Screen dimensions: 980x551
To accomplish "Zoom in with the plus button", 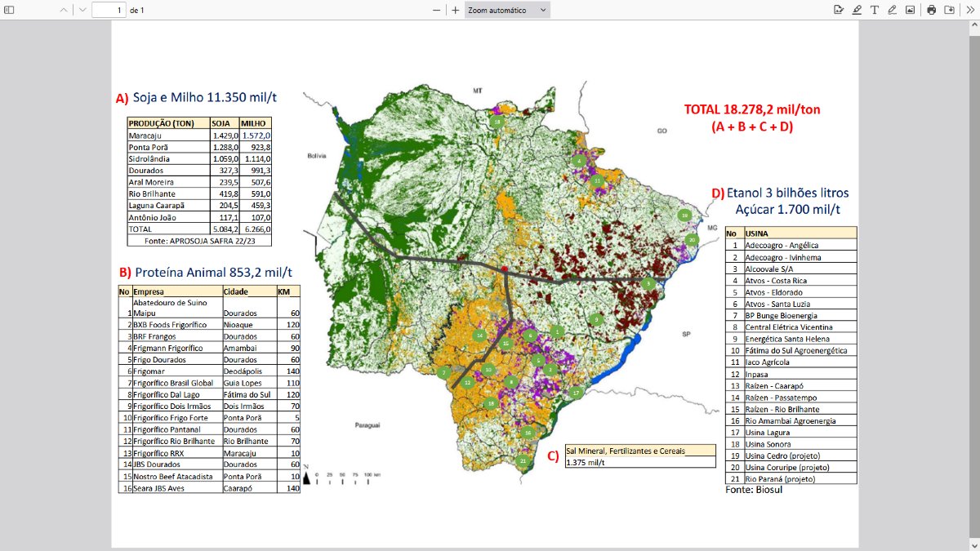I will [456, 10].
